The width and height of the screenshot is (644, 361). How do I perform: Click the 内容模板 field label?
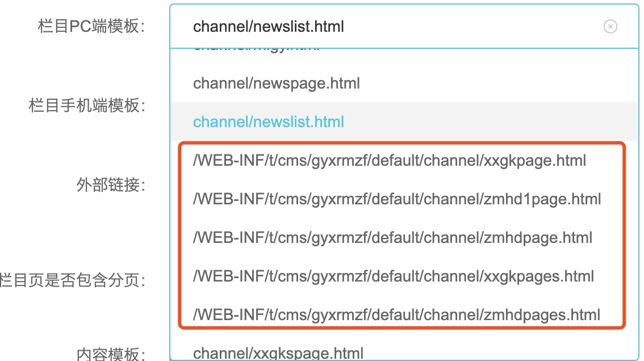coord(110,354)
